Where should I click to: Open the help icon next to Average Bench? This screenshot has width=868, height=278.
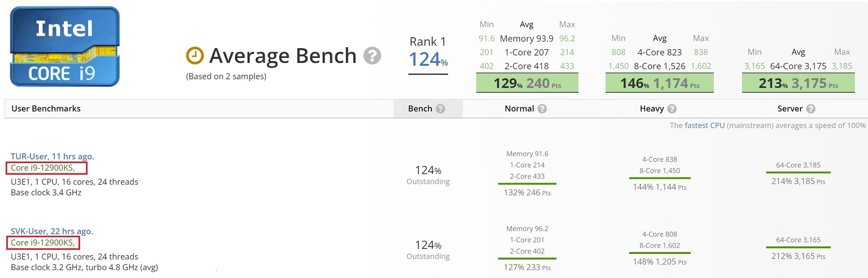tap(372, 56)
